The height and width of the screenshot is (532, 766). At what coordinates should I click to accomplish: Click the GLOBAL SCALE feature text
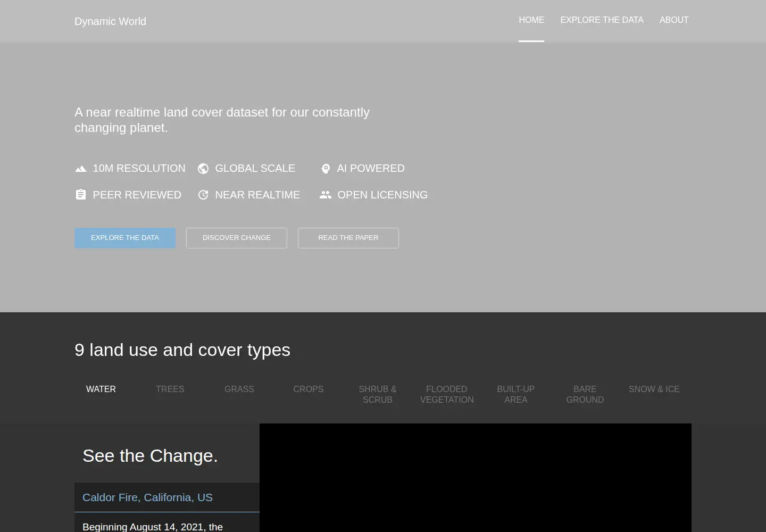pos(255,168)
